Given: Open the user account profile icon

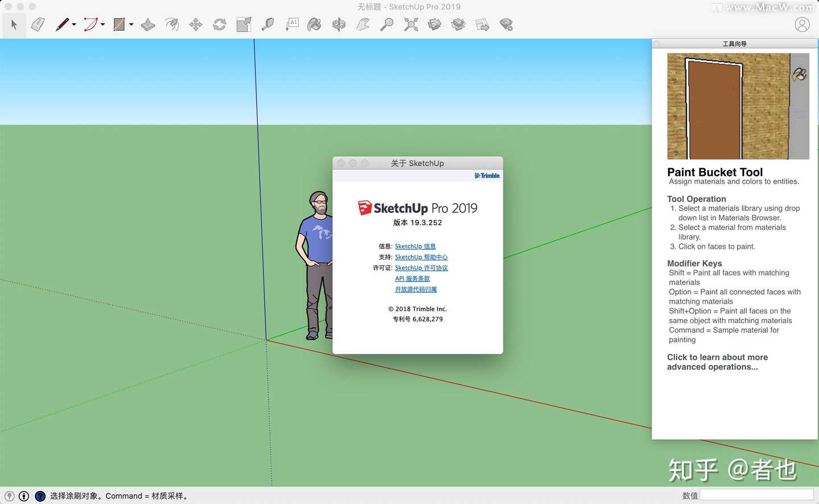Looking at the screenshot, I should (x=802, y=25).
